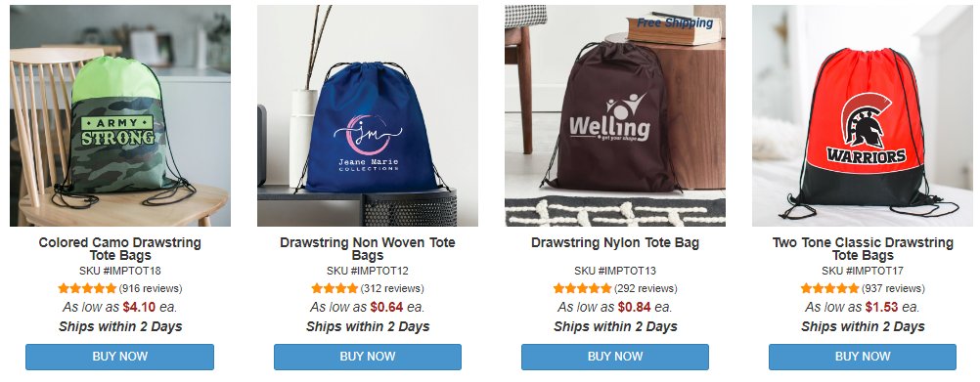Open the (937 reviews) link

(893, 288)
